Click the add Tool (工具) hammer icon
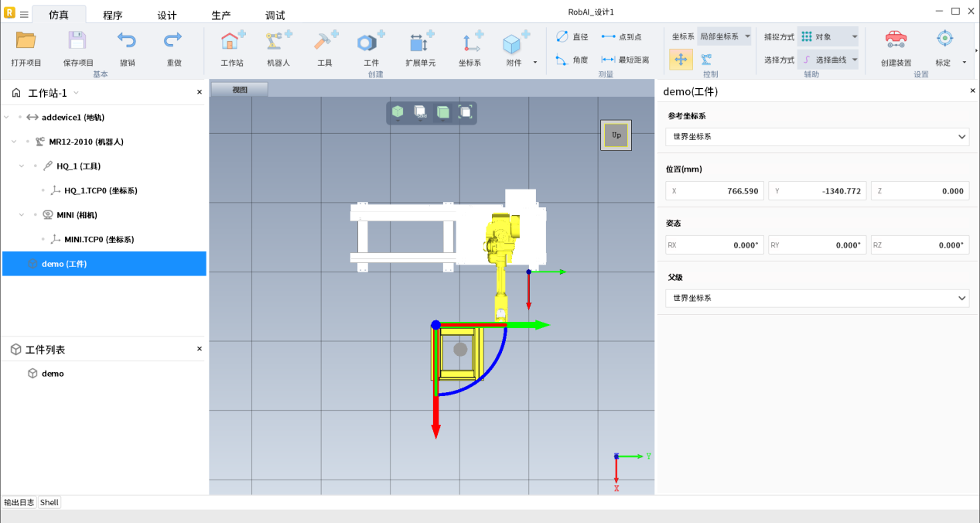Image resolution: width=980 pixels, height=523 pixels. [x=324, y=42]
